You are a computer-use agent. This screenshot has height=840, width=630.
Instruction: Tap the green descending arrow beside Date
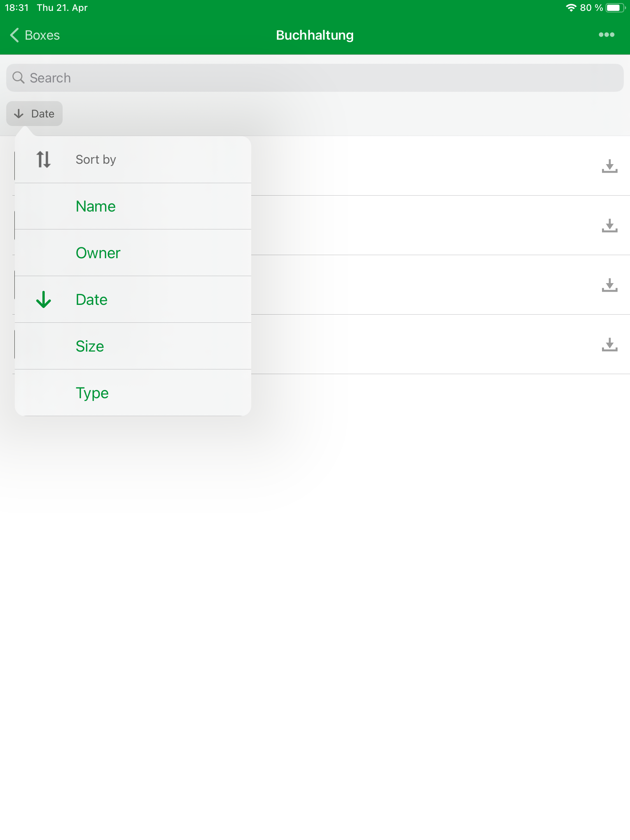43,299
